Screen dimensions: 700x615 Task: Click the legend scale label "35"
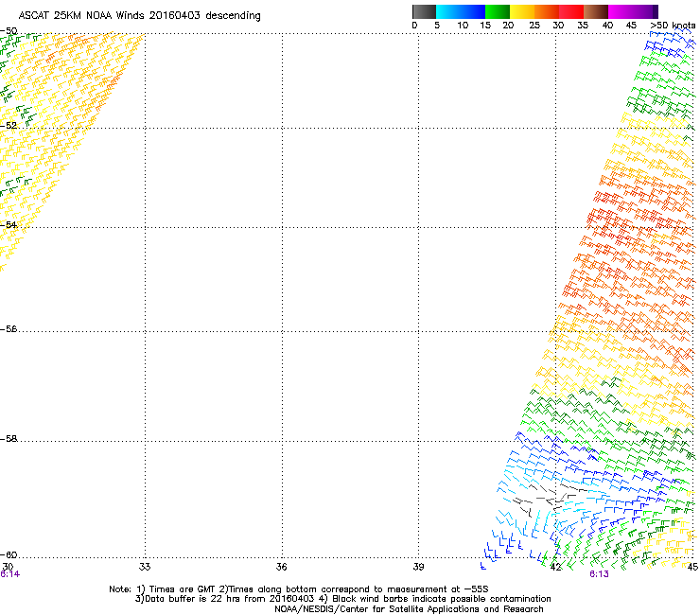tap(583, 26)
